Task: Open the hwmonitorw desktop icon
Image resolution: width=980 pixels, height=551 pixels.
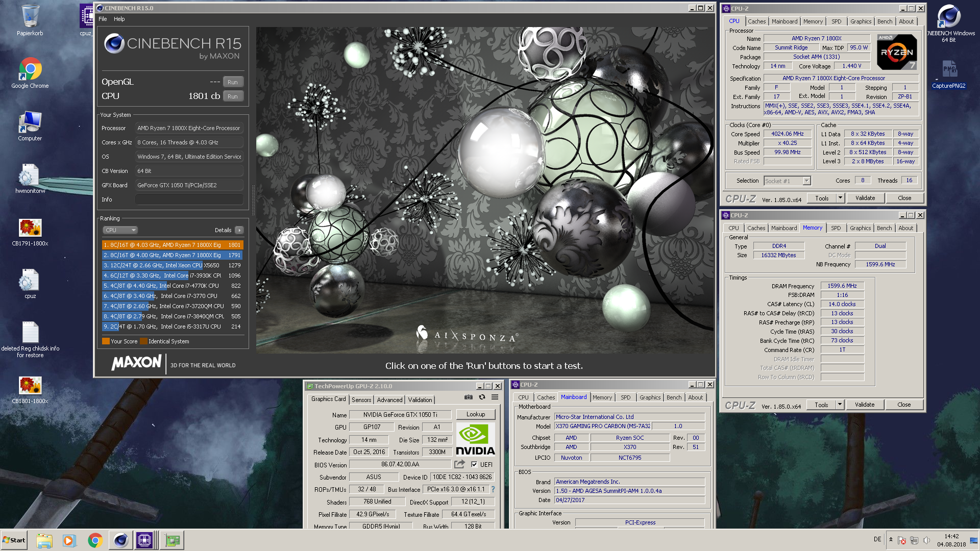Action: 30,179
